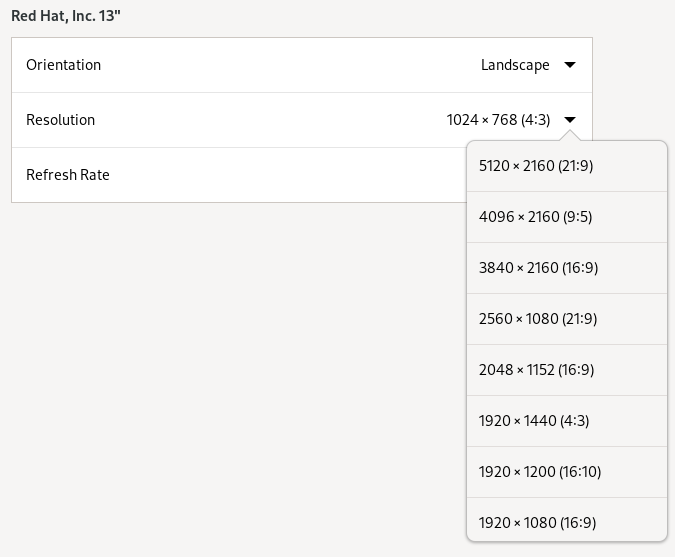The height and width of the screenshot is (557, 675).
Task: Click the Refresh Rate row label
Action: [68, 175]
